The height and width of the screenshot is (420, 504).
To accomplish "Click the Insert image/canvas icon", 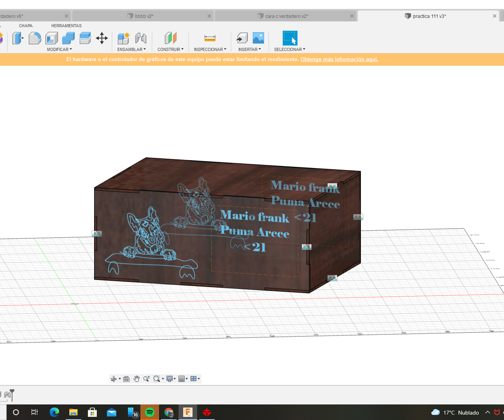I will click(258, 38).
